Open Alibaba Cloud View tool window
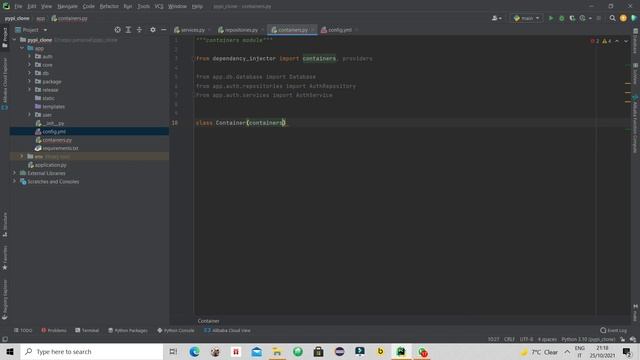This screenshot has width=640, height=360. [x=227, y=330]
